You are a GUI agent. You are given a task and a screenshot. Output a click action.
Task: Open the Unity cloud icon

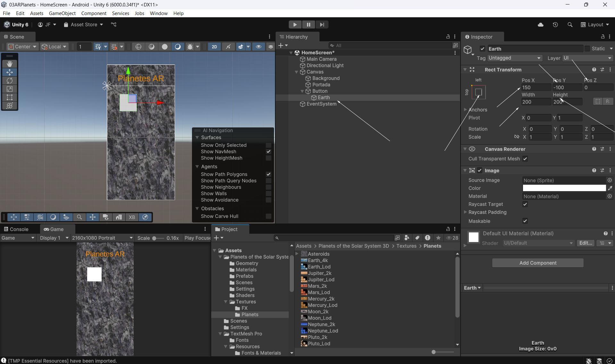pos(540,25)
